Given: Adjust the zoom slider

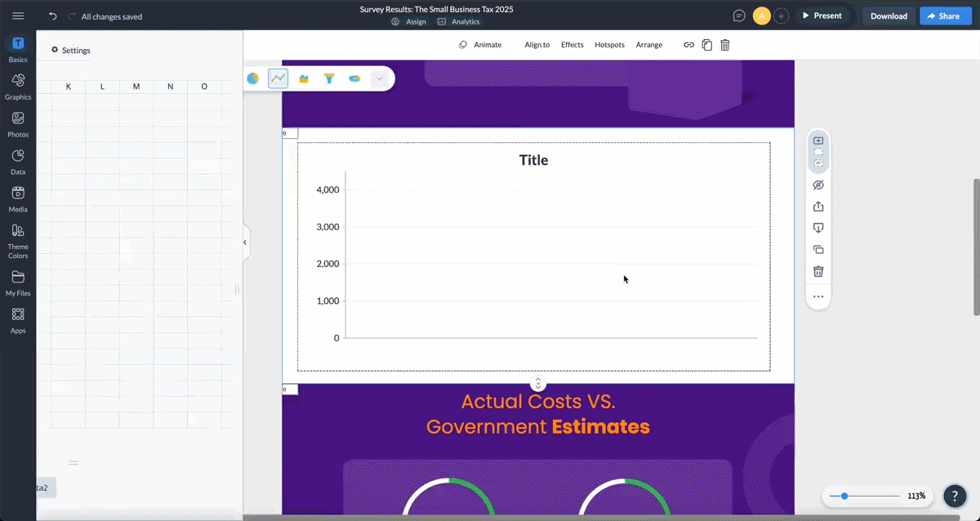Looking at the screenshot, I should (844, 495).
